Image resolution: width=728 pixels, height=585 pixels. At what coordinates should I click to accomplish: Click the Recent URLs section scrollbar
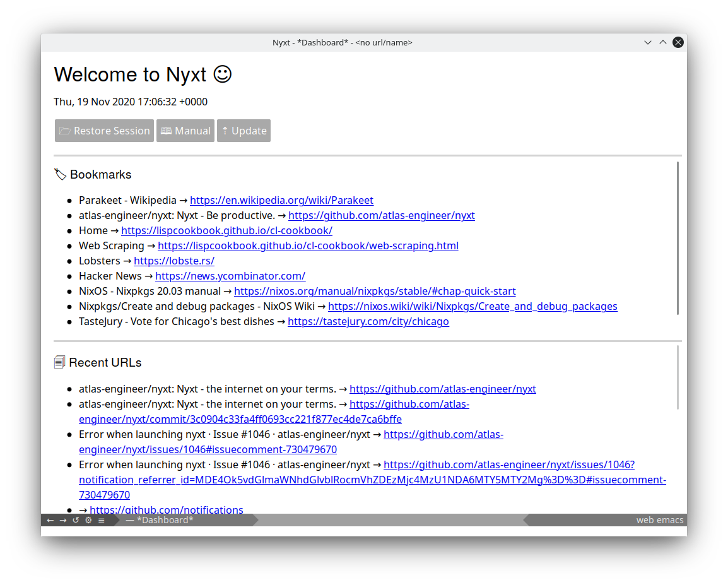tap(678, 377)
